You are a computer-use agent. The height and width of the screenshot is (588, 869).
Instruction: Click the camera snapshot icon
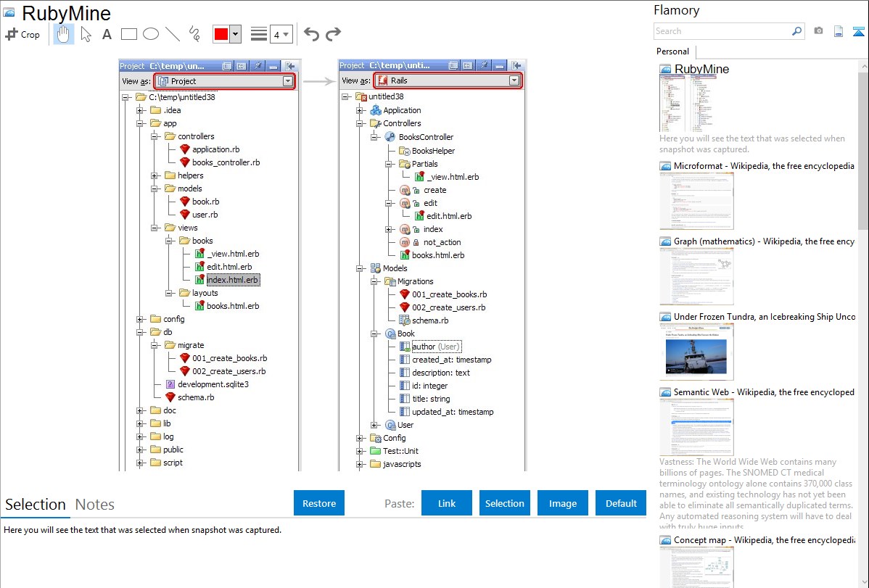pos(818,31)
